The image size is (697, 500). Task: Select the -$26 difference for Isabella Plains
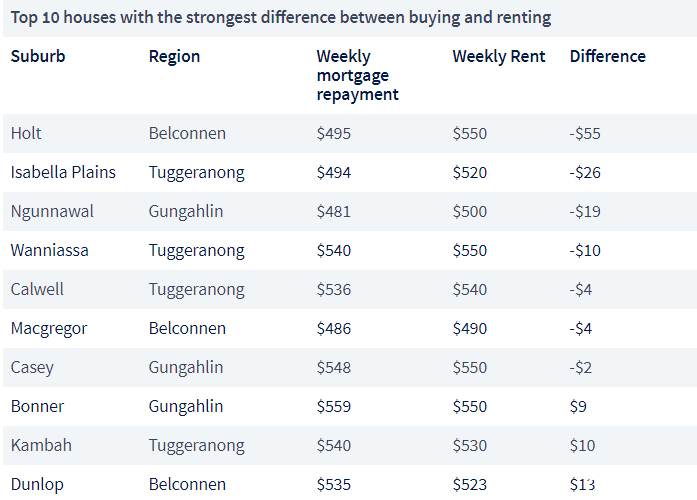click(585, 172)
